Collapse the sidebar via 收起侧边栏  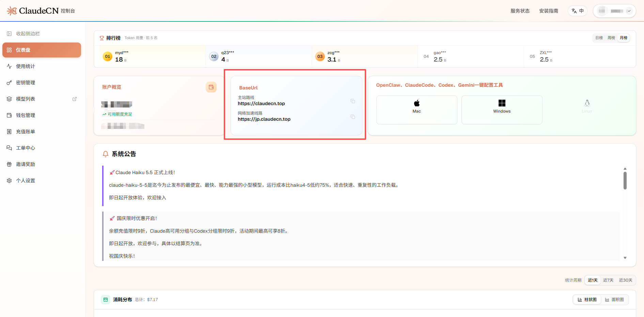(23, 34)
